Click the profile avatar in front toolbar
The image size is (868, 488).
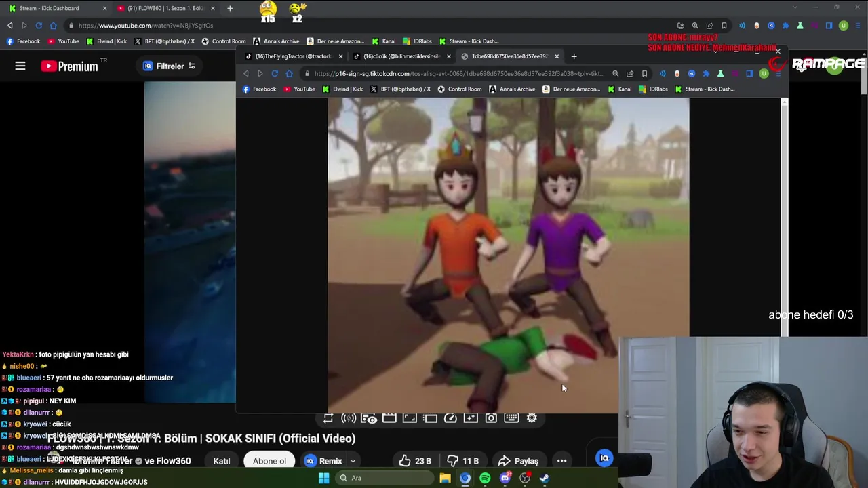pyautogui.click(x=764, y=73)
